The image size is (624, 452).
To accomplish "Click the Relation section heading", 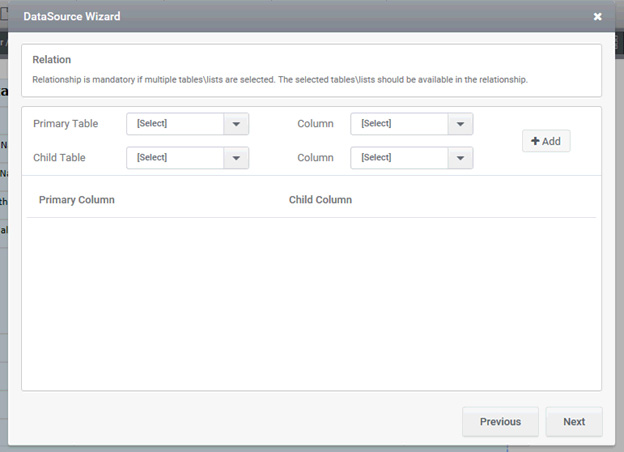I will pos(52,60).
